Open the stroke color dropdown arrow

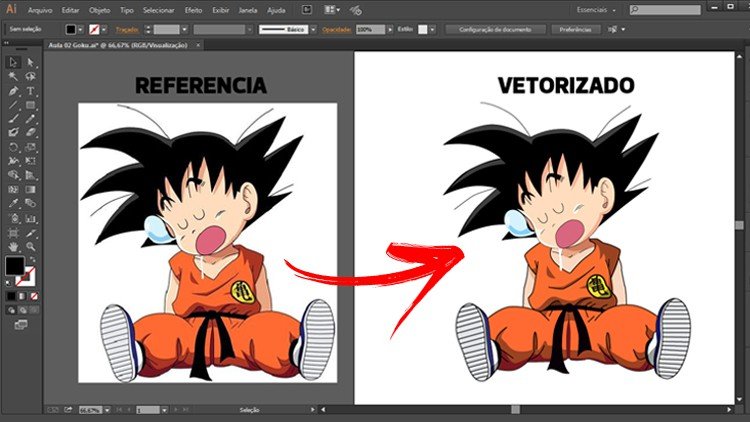click(104, 30)
